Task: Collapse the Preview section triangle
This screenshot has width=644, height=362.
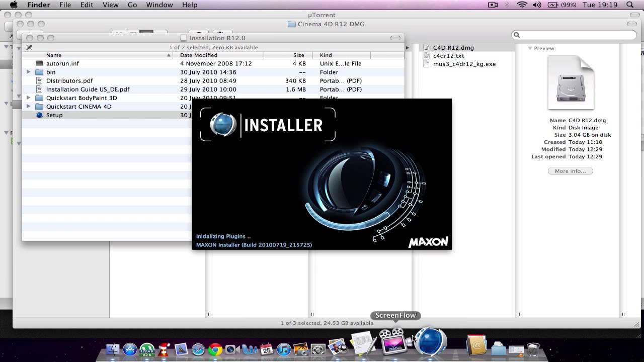Action: (530, 48)
